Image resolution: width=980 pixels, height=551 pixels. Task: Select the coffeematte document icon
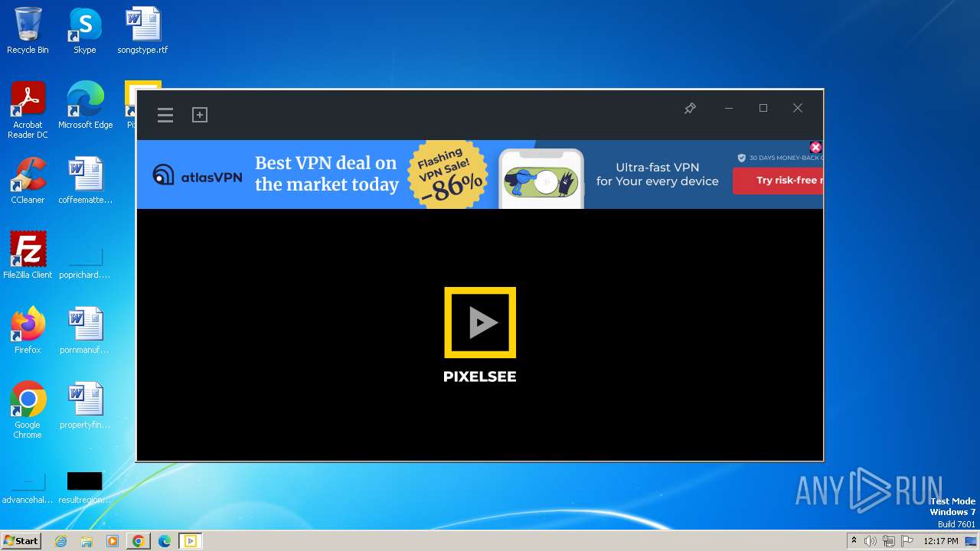[85, 181]
